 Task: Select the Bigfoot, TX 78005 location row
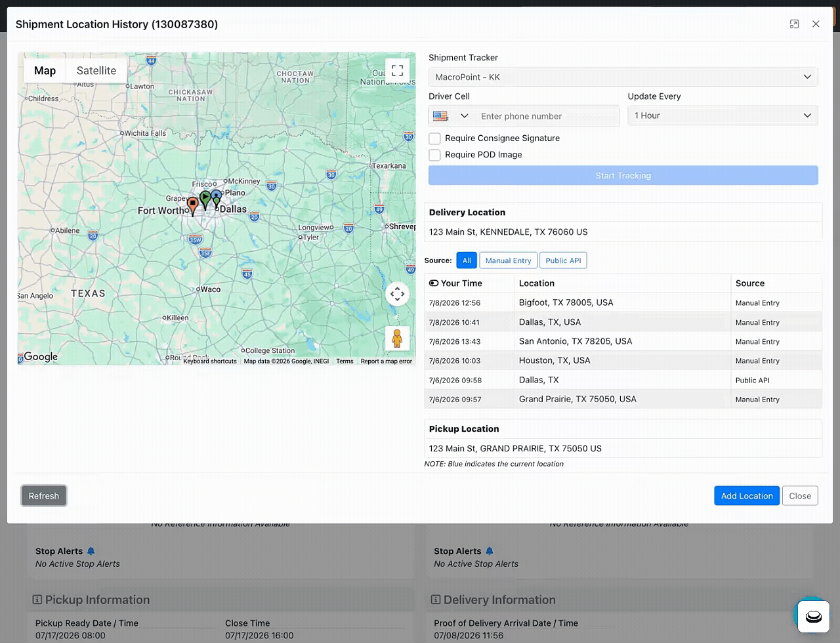(x=623, y=302)
